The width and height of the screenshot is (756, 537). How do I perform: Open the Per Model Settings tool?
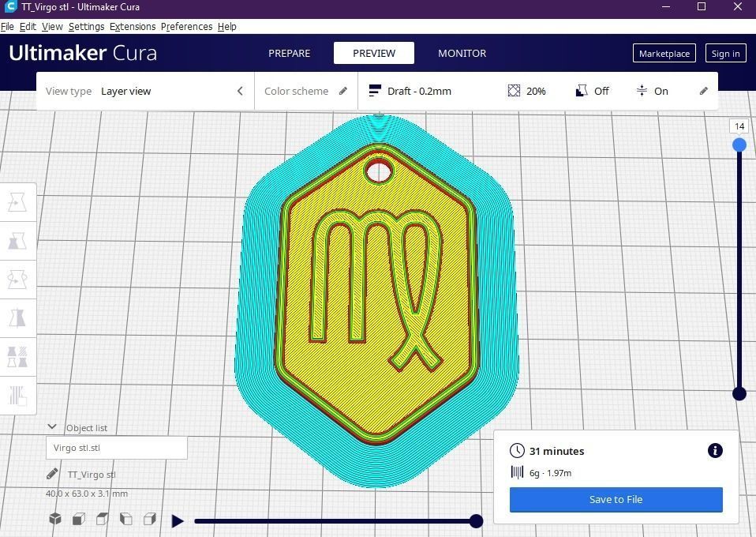(17, 357)
